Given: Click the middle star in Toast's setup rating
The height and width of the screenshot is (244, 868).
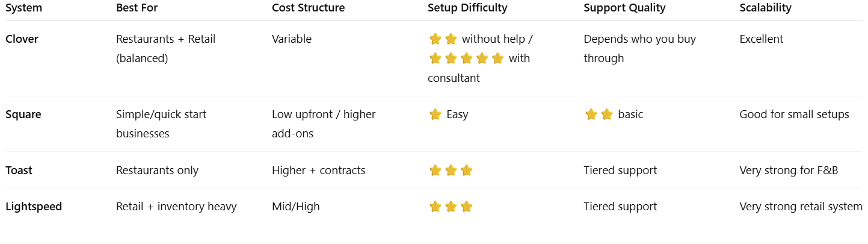Looking at the screenshot, I should pos(451,170).
